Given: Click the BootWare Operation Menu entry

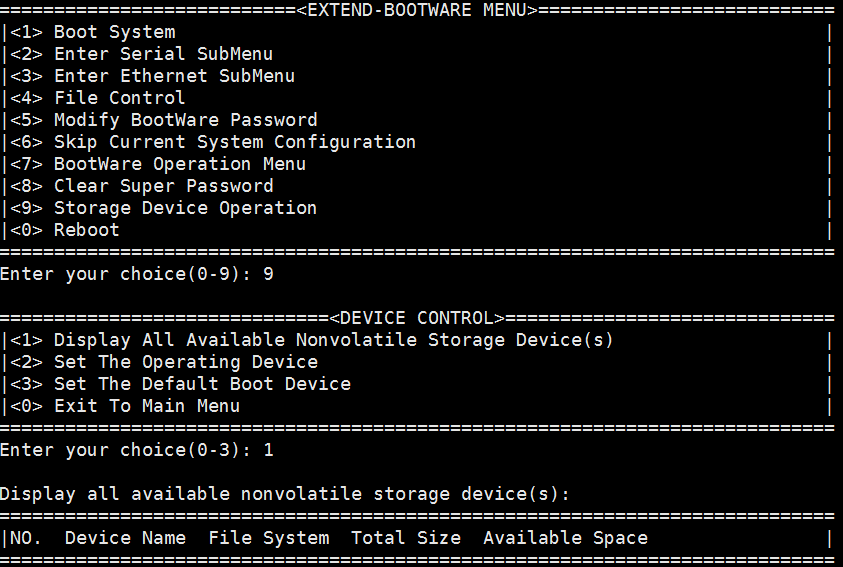Looking at the screenshot, I should [x=179, y=164].
